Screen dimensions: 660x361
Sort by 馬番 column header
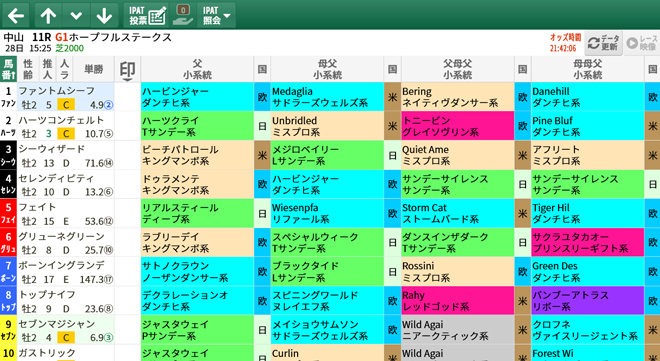(x=8, y=69)
